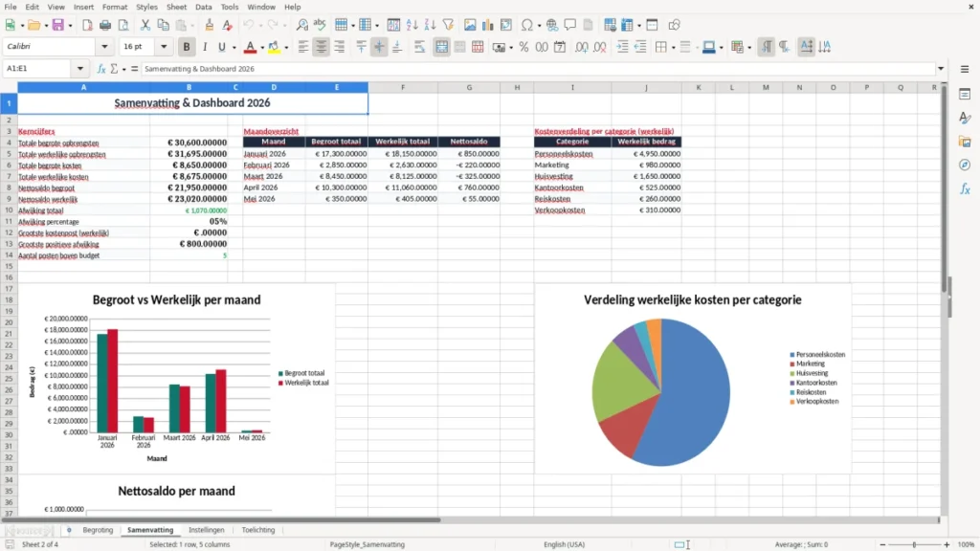Toggle Wrap Text
The height and width of the screenshot is (551, 980).
[x=419, y=47]
